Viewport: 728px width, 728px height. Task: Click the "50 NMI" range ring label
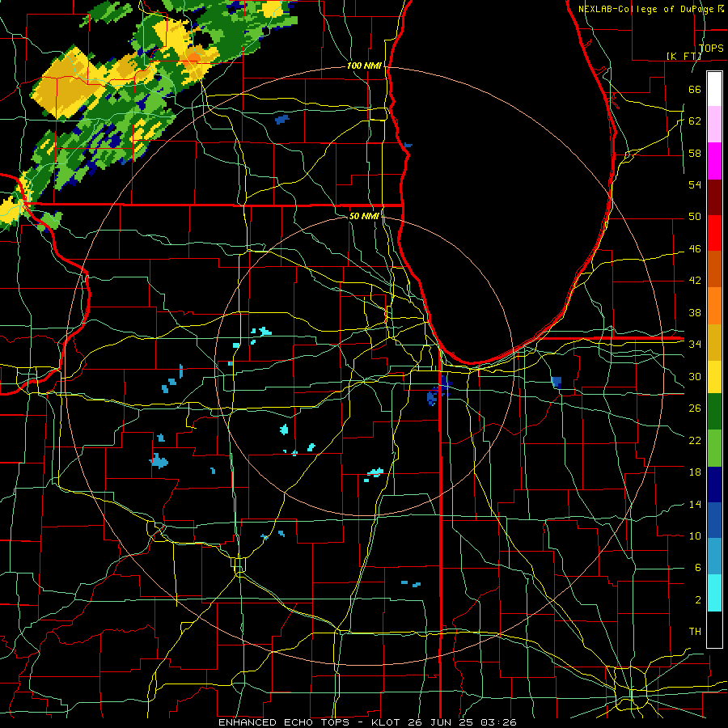pyautogui.click(x=363, y=216)
